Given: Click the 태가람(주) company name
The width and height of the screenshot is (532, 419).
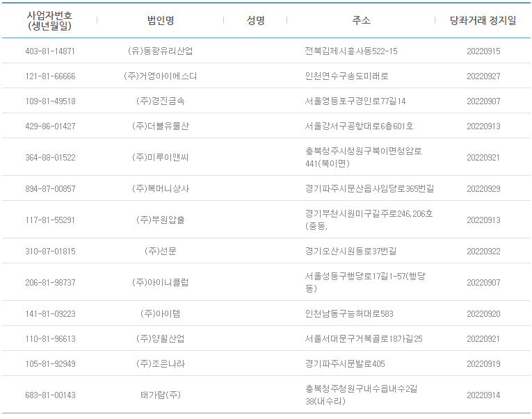Looking at the screenshot, I should click(161, 395).
